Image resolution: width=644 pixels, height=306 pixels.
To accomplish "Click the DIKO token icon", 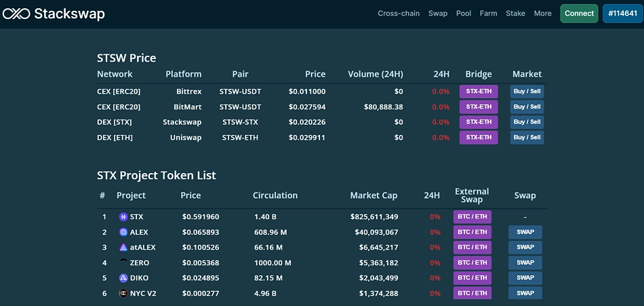I will click(x=123, y=278).
